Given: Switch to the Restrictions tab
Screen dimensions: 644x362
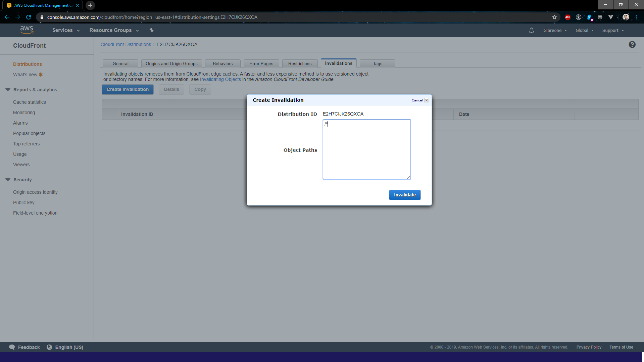Looking at the screenshot, I should pyautogui.click(x=300, y=63).
